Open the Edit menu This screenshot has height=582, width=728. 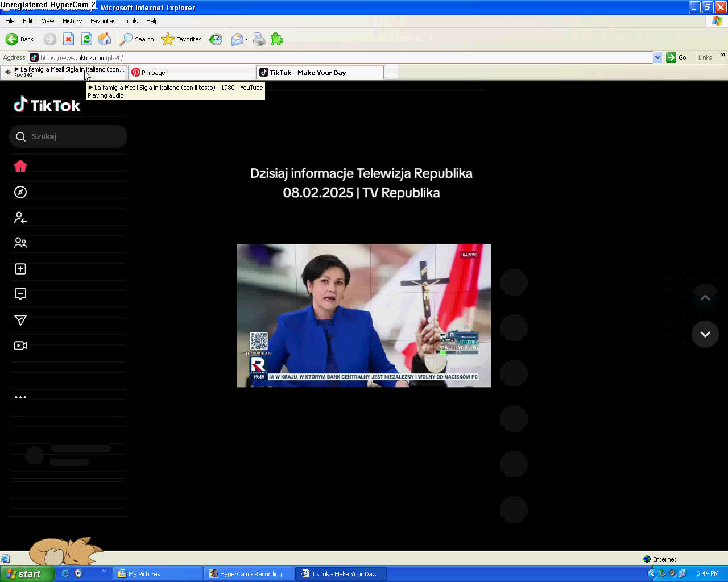tap(28, 21)
